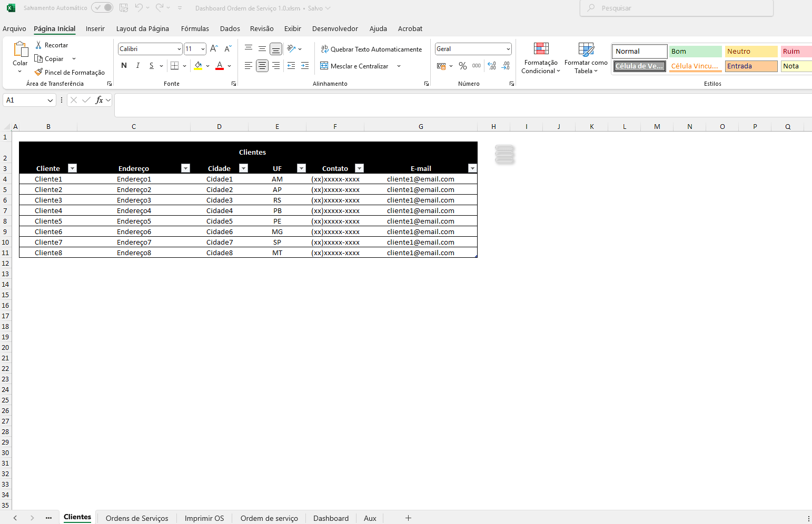Open Contato column filter dropdown

click(359, 168)
